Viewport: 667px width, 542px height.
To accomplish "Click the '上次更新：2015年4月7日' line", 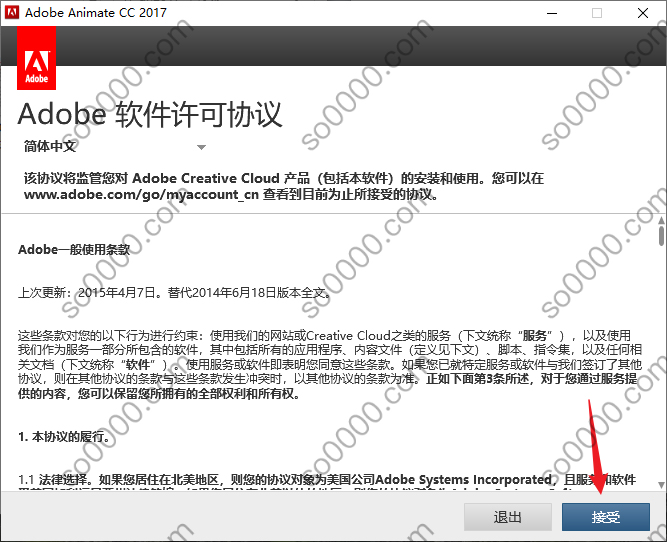I will tap(174, 293).
